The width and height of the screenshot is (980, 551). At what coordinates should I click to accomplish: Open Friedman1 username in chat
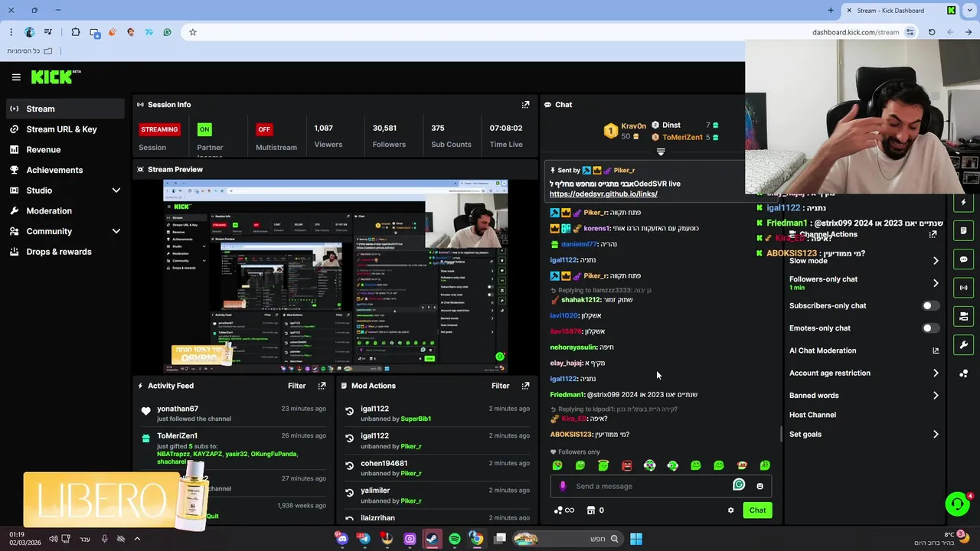567,395
